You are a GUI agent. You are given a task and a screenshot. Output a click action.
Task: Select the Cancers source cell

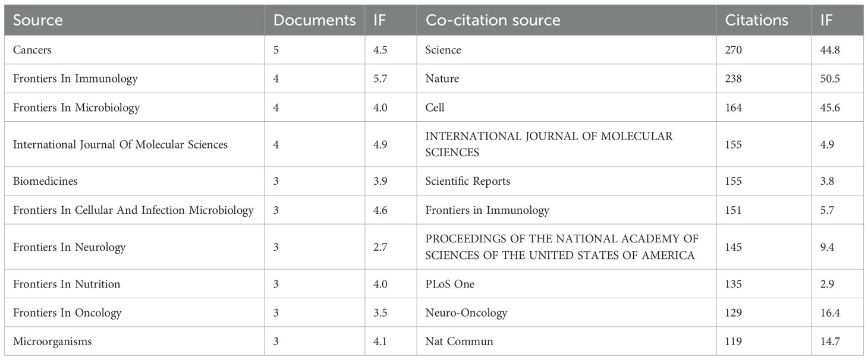(x=32, y=50)
